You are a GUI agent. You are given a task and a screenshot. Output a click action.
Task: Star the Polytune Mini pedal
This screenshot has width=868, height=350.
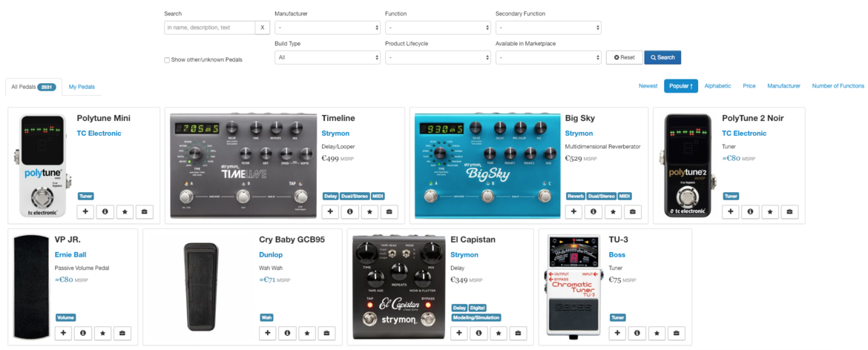pos(125,211)
